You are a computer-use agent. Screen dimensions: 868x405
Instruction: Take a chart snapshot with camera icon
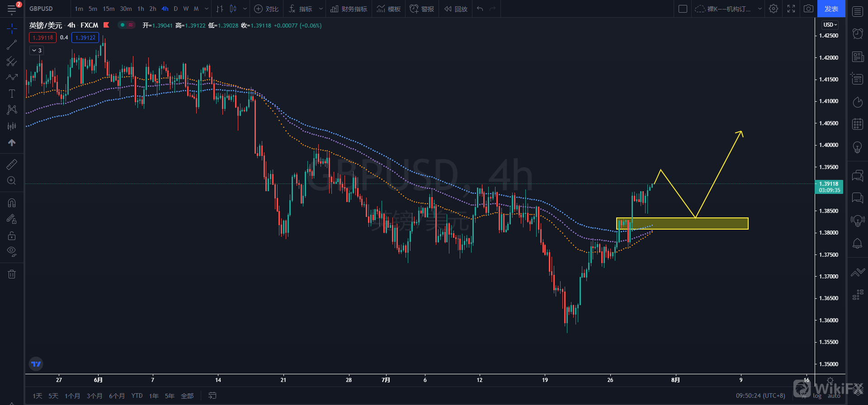pos(808,9)
